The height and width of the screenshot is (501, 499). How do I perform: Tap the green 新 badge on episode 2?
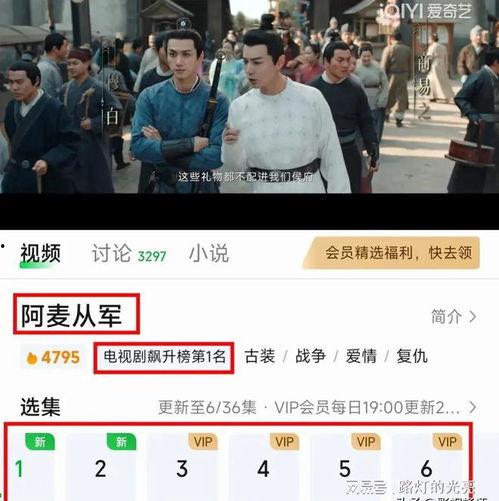pos(121,442)
